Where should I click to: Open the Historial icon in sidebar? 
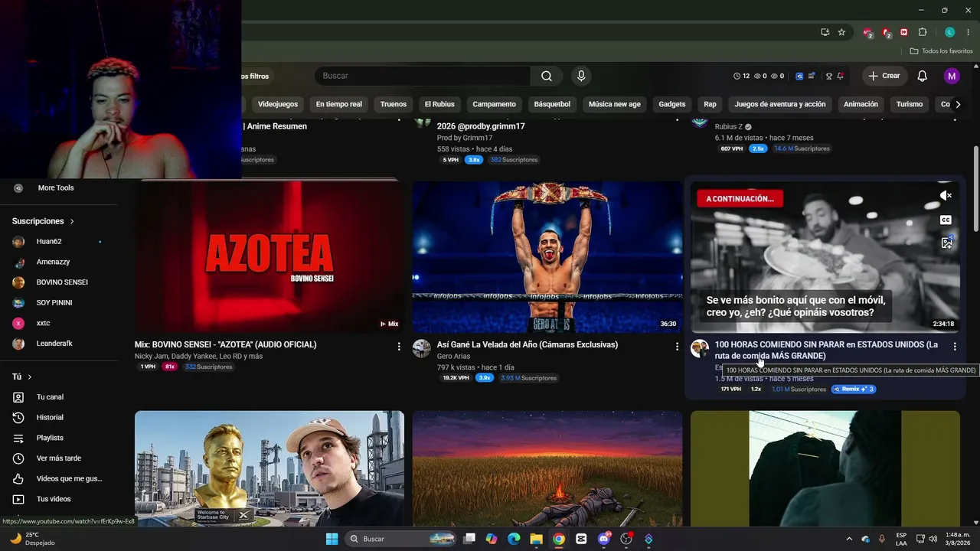point(18,417)
